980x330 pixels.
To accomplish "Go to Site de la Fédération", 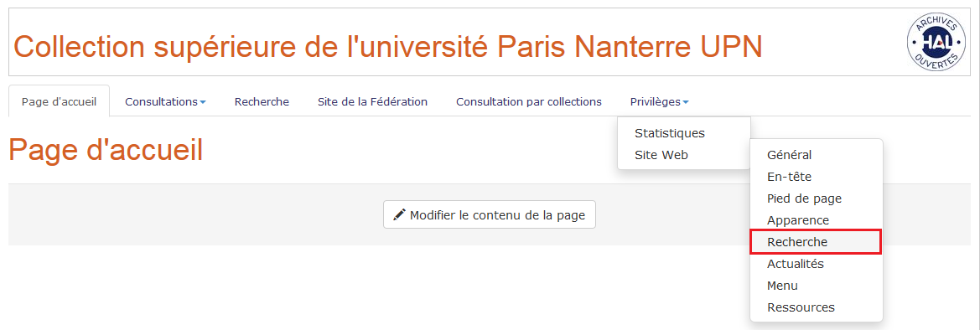I will pos(372,101).
